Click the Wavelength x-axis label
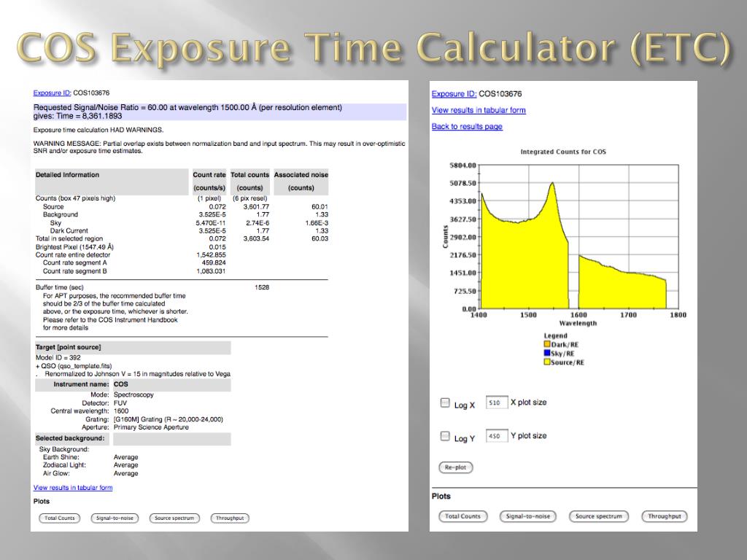 (578, 323)
